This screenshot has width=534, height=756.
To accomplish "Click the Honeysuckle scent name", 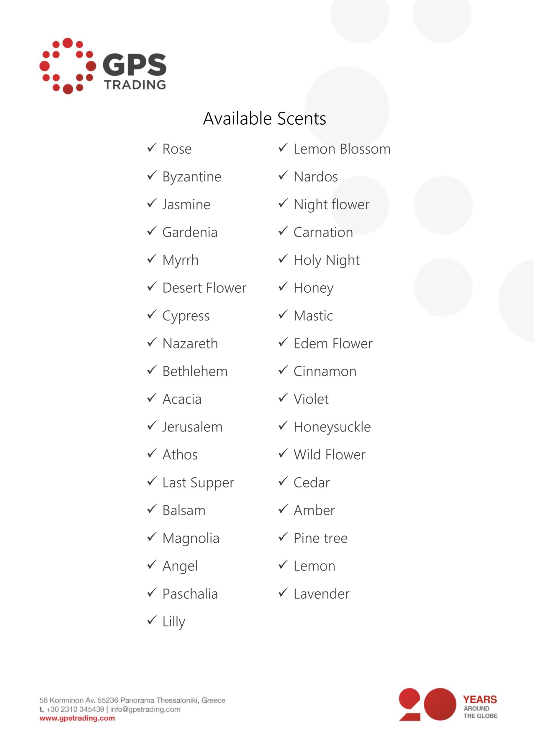I will [x=332, y=427].
